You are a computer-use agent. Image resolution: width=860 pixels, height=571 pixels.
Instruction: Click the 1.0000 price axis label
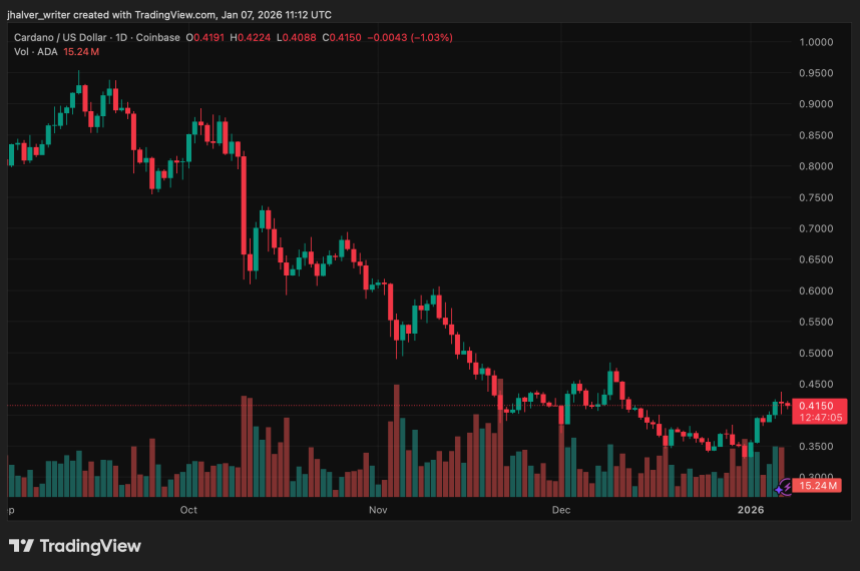click(x=816, y=42)
